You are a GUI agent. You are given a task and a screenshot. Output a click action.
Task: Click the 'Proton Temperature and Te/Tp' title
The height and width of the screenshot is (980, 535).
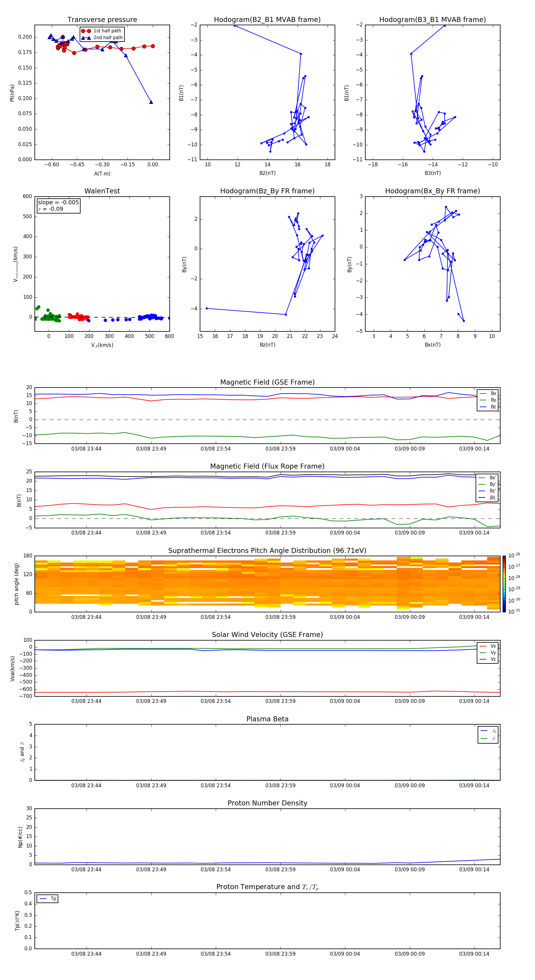click(267, 887)
